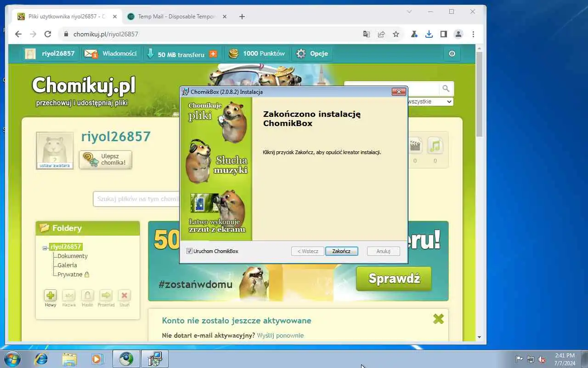Click the music files counter icon

click(x=435, y=145)
